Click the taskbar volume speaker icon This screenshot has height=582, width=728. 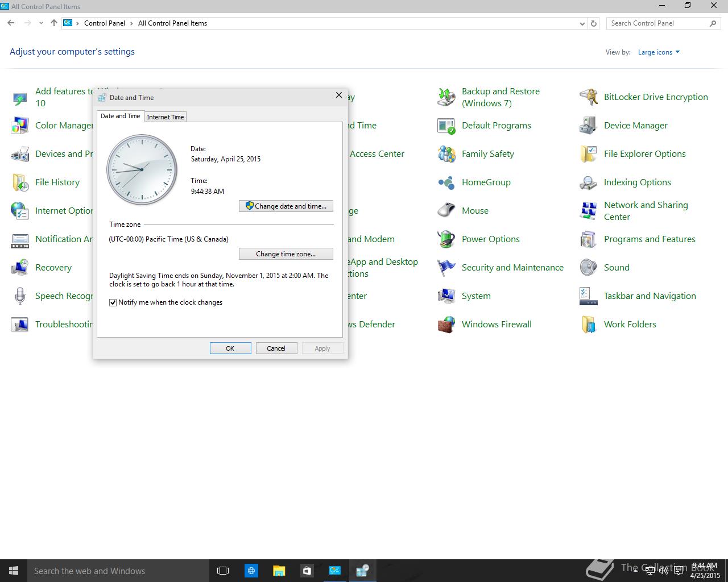coord(663,571)
